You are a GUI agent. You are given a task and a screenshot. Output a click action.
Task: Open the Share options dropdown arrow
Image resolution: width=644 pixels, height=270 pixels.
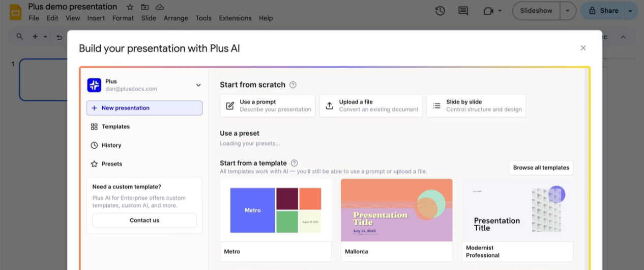[630, 11]
